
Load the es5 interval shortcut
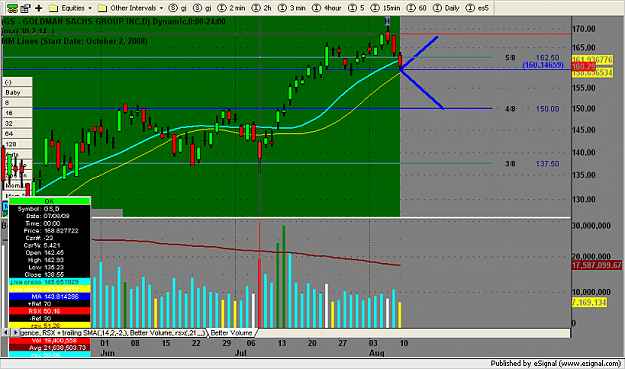(x=477, y=8)
